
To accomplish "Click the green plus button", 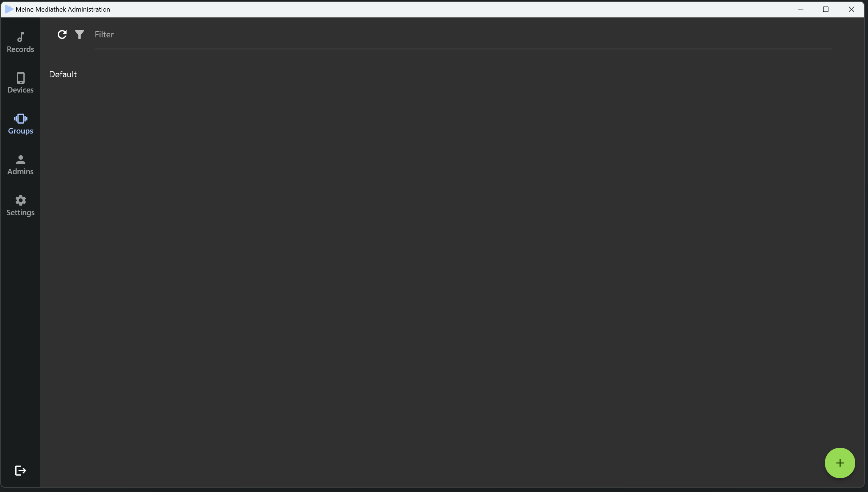I will pyautogui.click(x=840, y=463).
